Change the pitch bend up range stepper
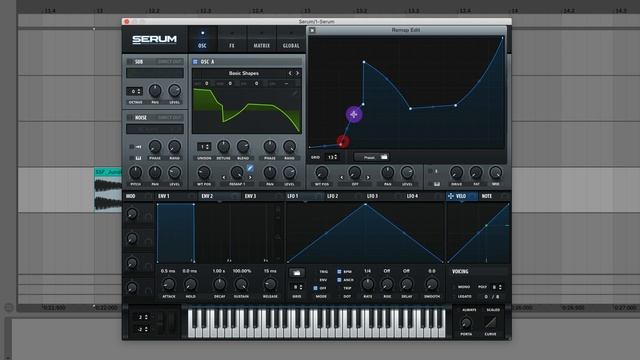 [142, 317]
